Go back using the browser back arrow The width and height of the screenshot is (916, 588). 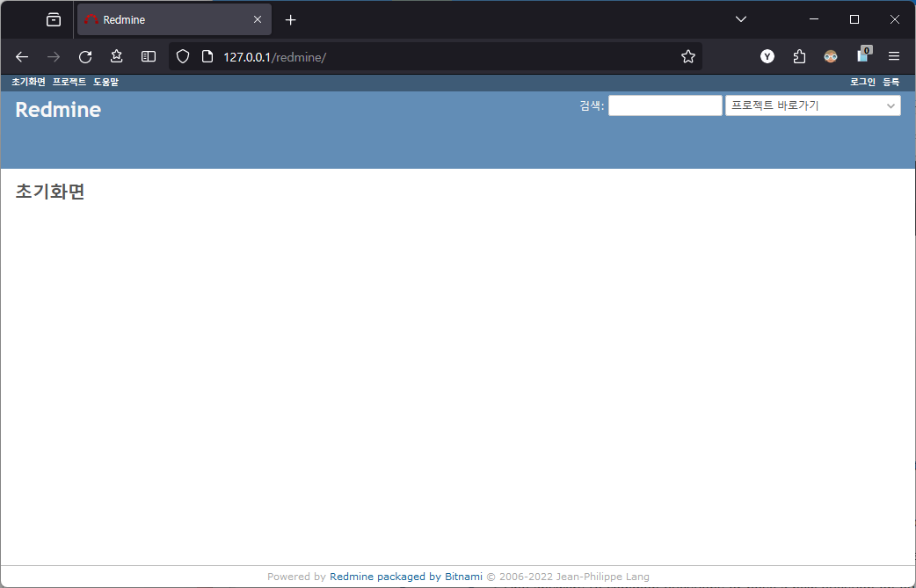tap(22, 56)
